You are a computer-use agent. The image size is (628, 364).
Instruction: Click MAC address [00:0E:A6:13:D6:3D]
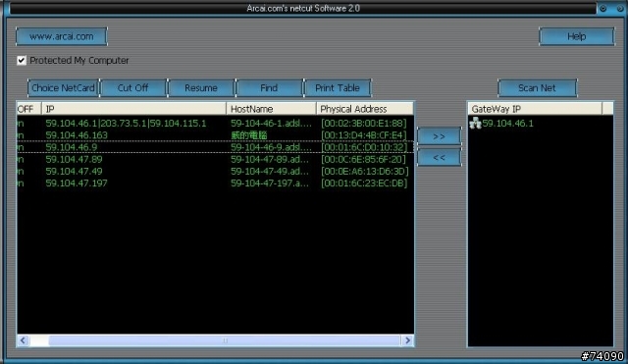click(364, 172)
